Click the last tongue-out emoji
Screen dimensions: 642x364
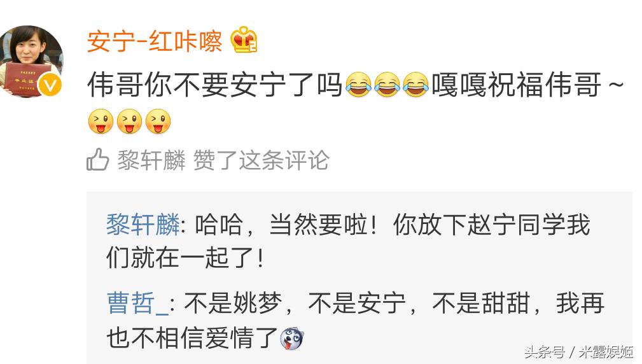pos(158,121)
